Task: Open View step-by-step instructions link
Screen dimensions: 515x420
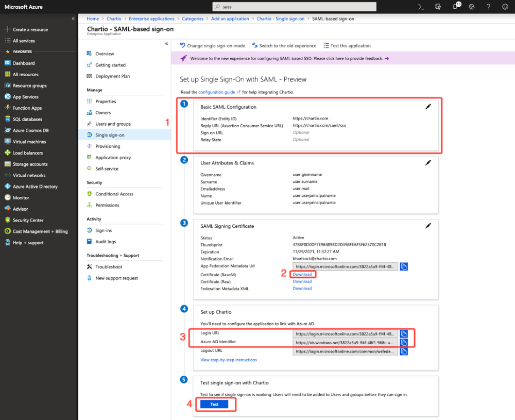Action: point(229,360)
